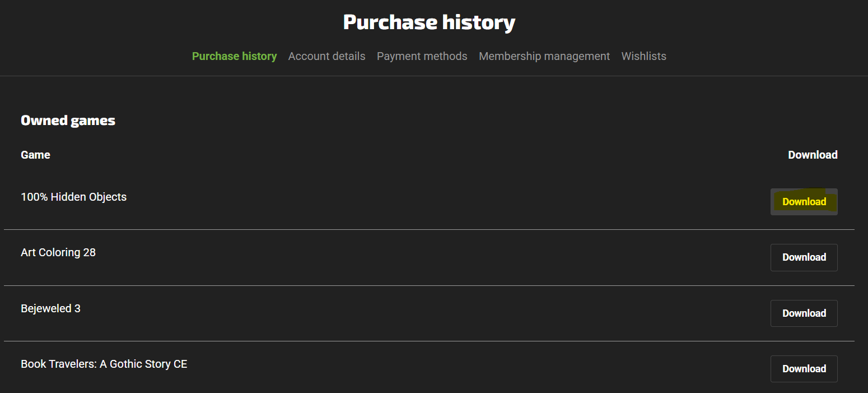Select the Bejeweled 3 title

50,308
